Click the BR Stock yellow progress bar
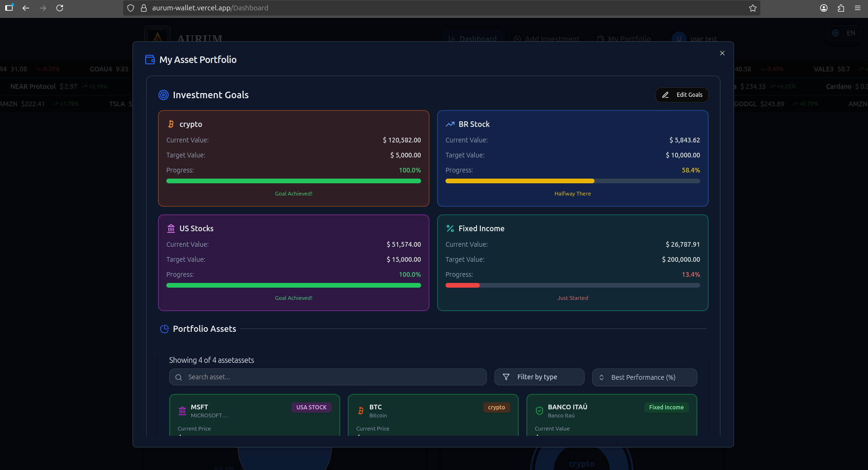Viewport: 868px width, 470px height. point(519,181)
